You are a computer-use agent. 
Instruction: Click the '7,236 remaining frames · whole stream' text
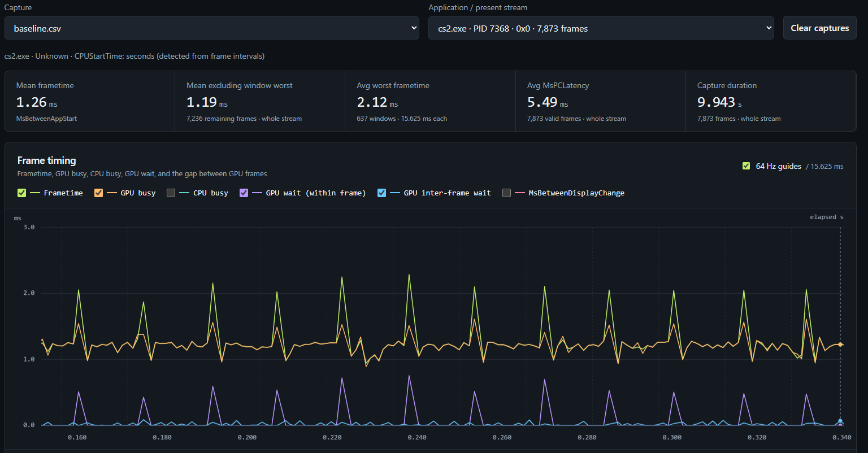(244, 119)
